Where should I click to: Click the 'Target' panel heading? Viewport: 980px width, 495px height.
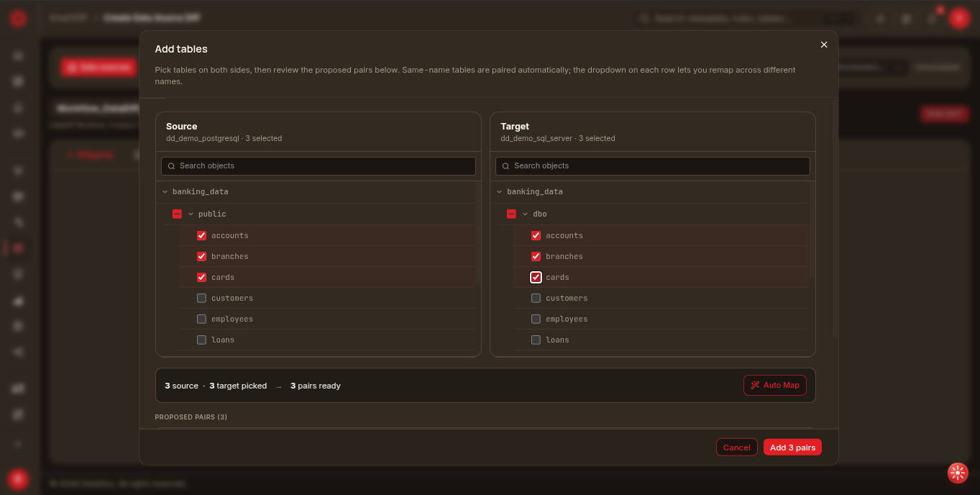pyautogui.click(x=515, y=127)
